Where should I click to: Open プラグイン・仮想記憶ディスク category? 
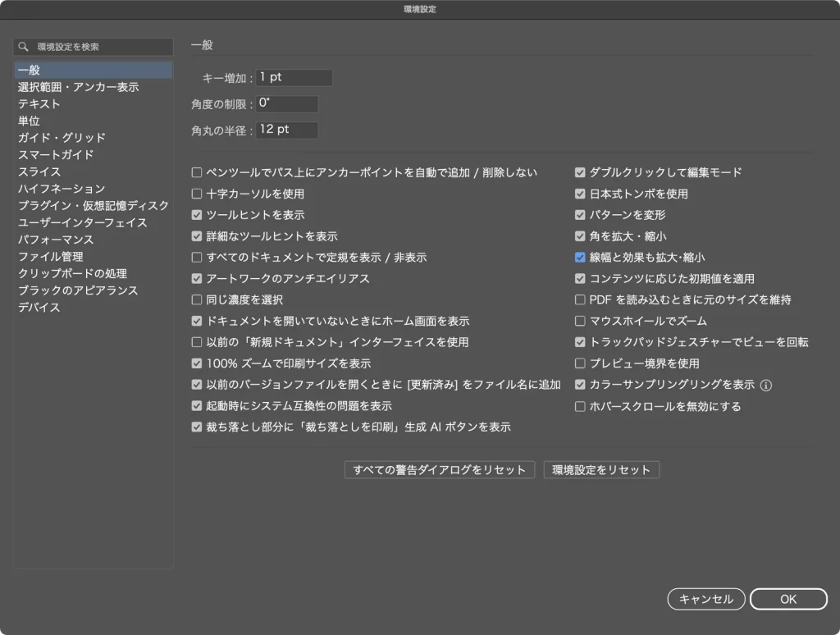(x=94, y=206)
